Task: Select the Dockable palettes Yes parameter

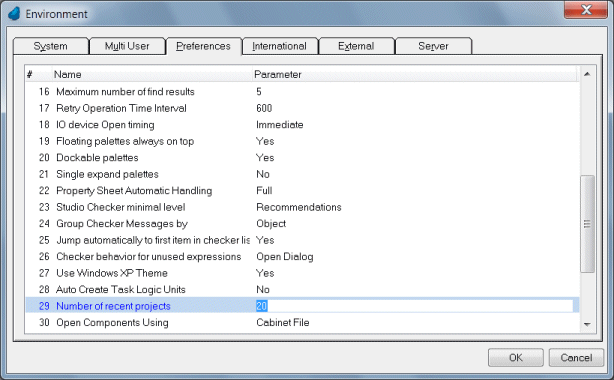Action: 265,157
